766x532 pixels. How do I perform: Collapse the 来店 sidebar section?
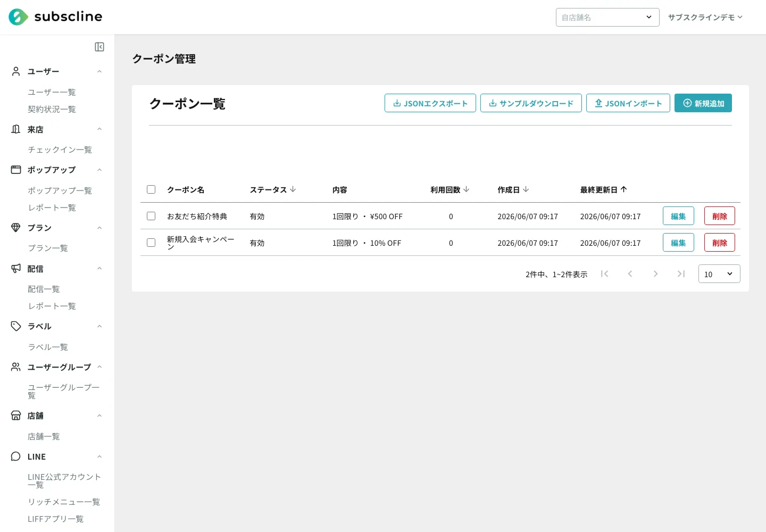99,129
